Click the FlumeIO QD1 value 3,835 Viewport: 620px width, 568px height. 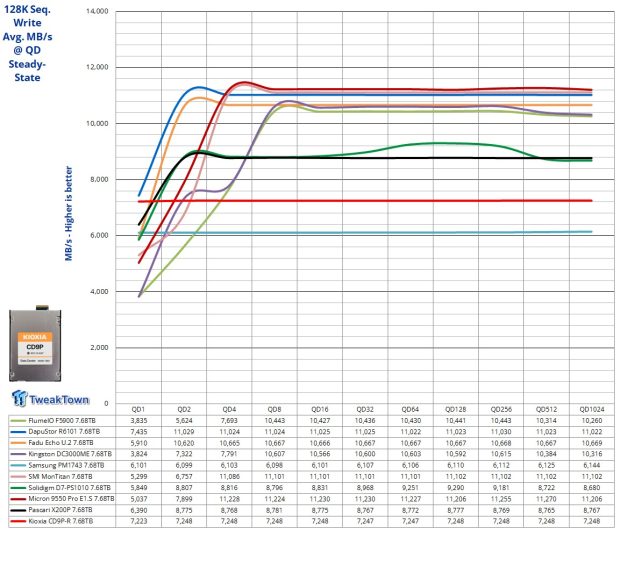(139, 421)
